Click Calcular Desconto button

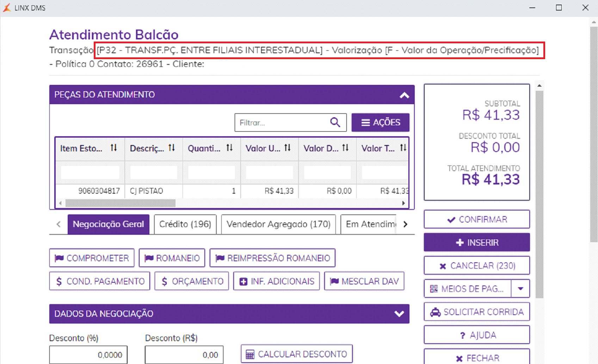(297, 354)
